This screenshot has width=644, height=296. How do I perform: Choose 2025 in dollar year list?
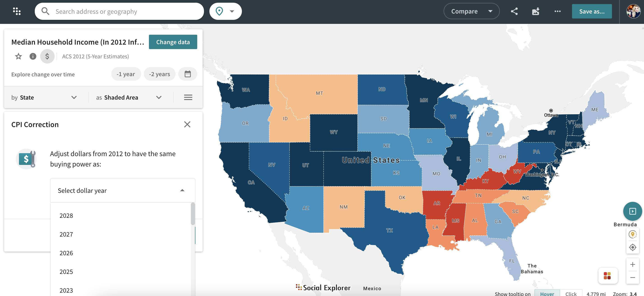click(x=66, y=272)
